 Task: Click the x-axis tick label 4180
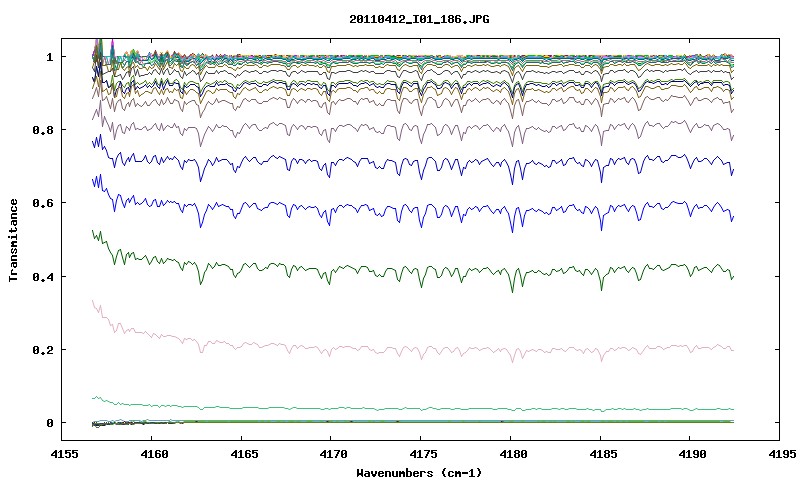coord(511,454)
